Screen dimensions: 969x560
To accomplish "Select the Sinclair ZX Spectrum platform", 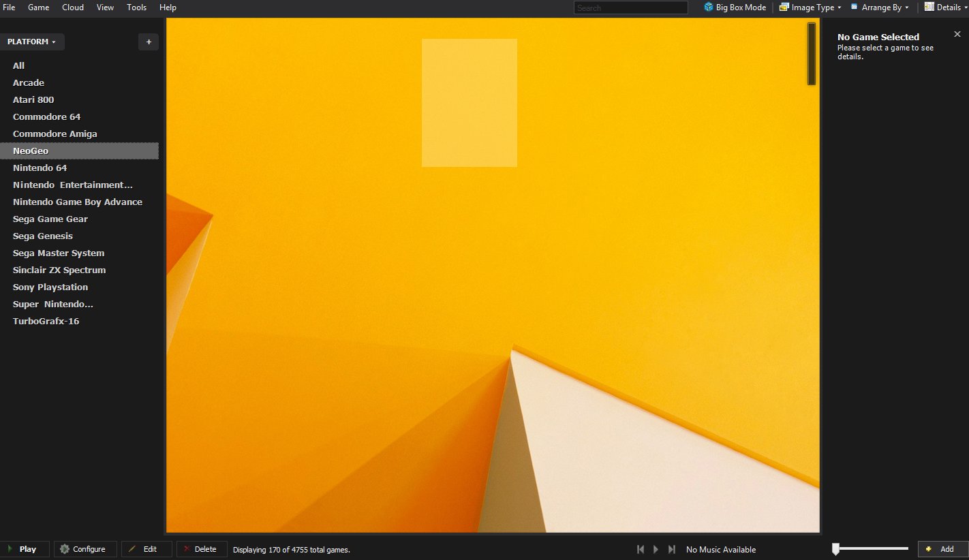I will 79,270.
